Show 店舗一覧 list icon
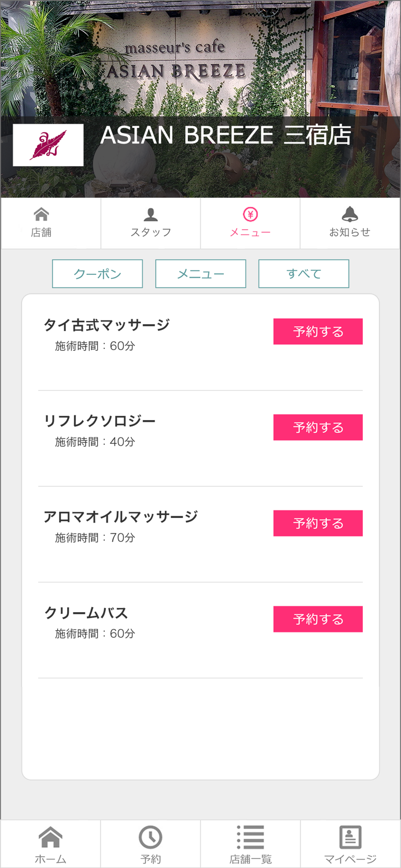This screenshot has width=401, height=868. [x=251, y=837]
